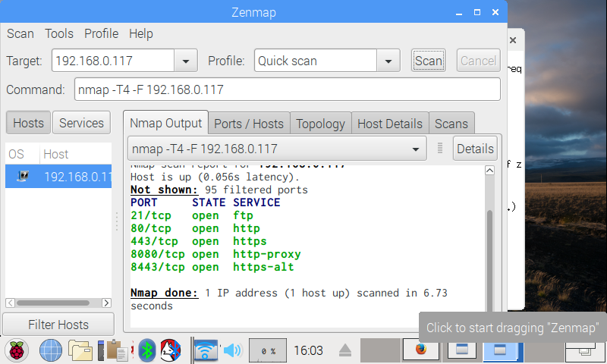Open the Raspberry Pi main menu
The image size is (607, 364).
[17, 350]
